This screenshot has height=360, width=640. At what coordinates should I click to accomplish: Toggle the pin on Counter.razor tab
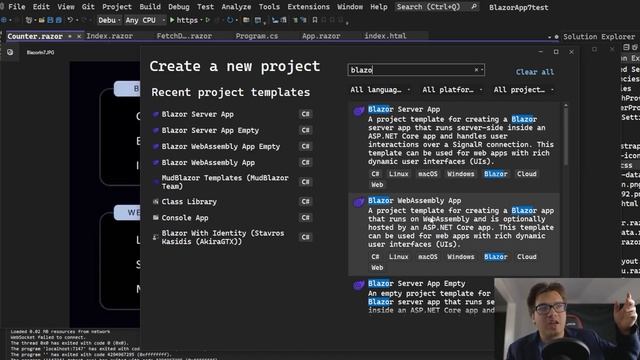tap(70, 36)
